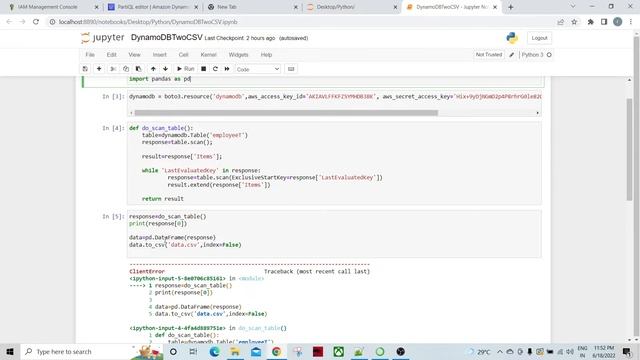
Task: Insert a cell below with plus icon
Action: tap(99, 69)
